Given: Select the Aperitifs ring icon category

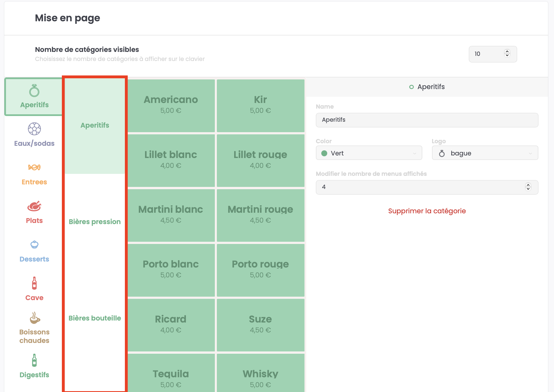Looking at the screenshot, I should click(34, 97).
